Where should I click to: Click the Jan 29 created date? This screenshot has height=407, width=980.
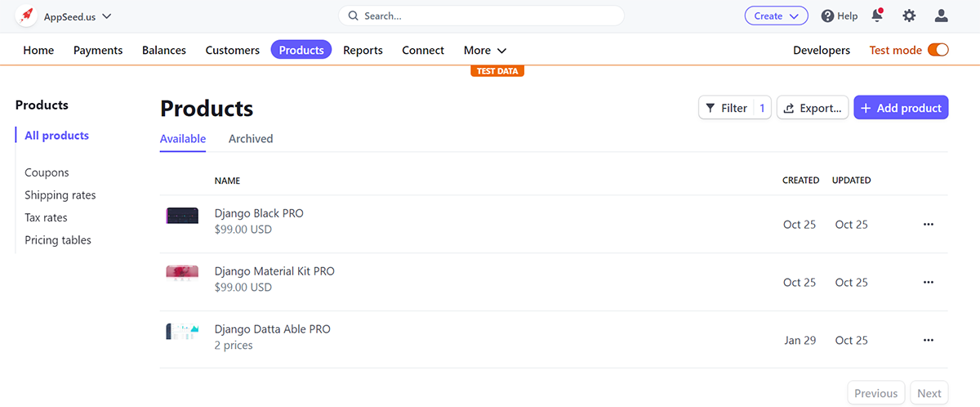tap(800, 340)
